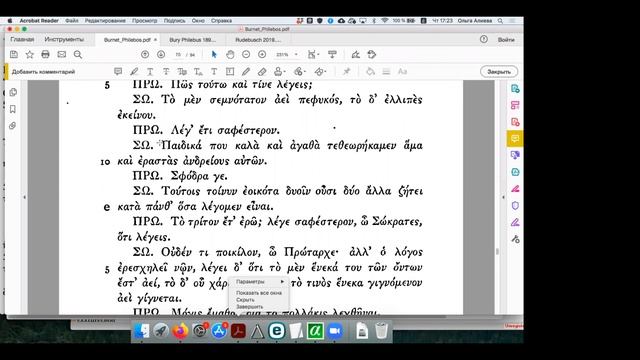The image size is (640, 360).
Task: Click the last icon in the main toolbar
Action: 371,54
